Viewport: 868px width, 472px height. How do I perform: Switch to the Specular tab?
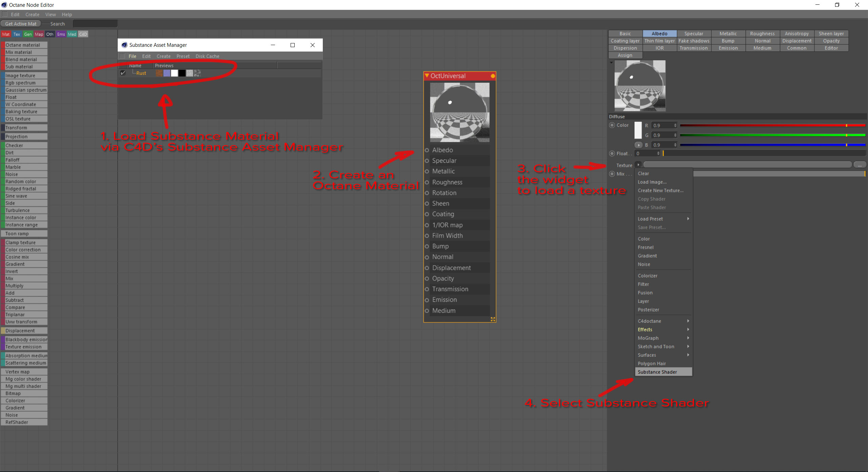pos(693,34)
